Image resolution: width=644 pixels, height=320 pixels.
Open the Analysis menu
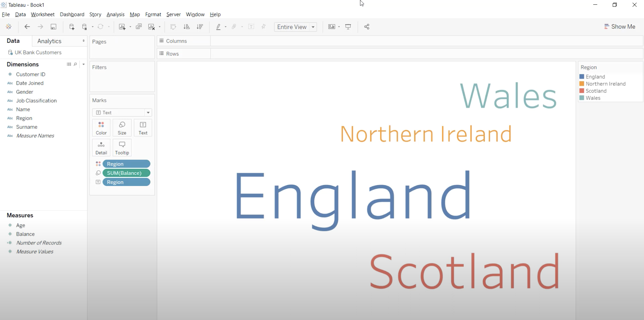115,15
